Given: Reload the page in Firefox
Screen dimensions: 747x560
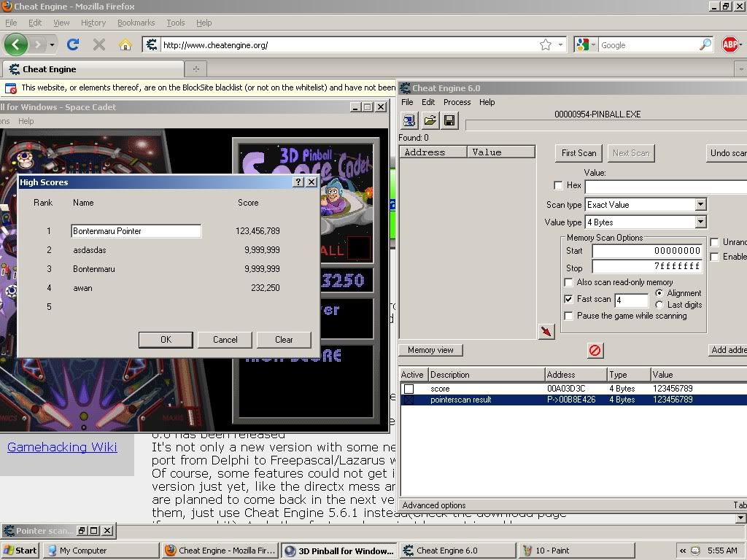Looking at the screenshot, I should point(73,44).
